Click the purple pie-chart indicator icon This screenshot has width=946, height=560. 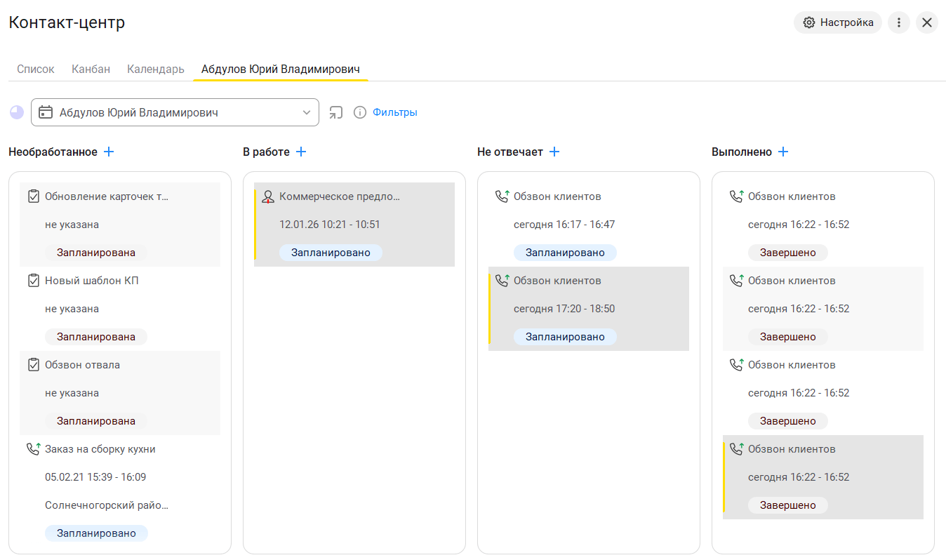pos(17,112)
